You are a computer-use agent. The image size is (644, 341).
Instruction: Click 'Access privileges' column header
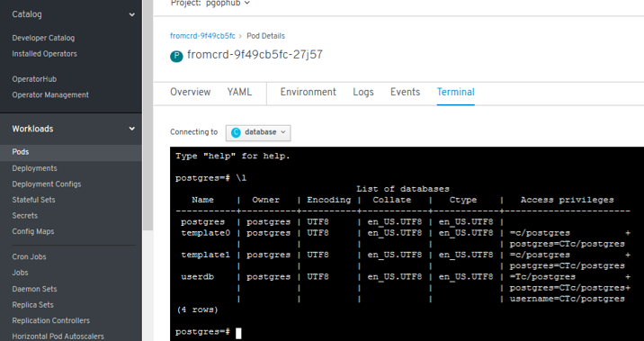568,200
